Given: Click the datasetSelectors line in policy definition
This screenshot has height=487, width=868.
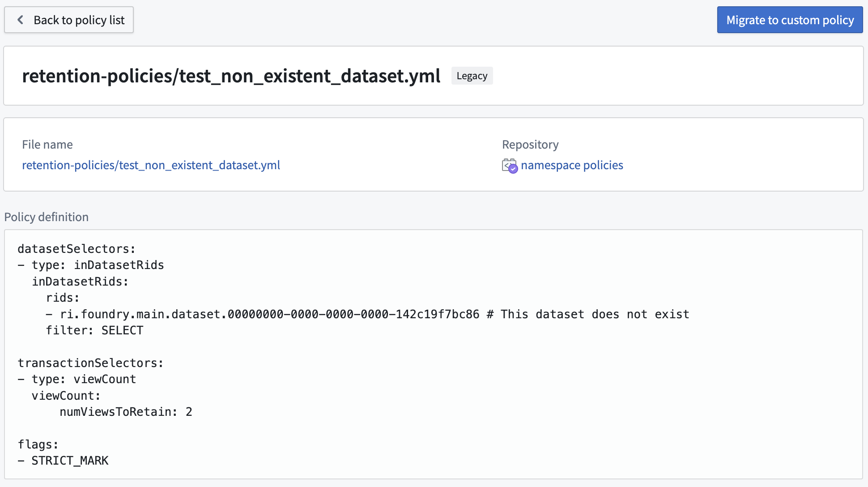Looking at the screenshot, I should point(77,249).
